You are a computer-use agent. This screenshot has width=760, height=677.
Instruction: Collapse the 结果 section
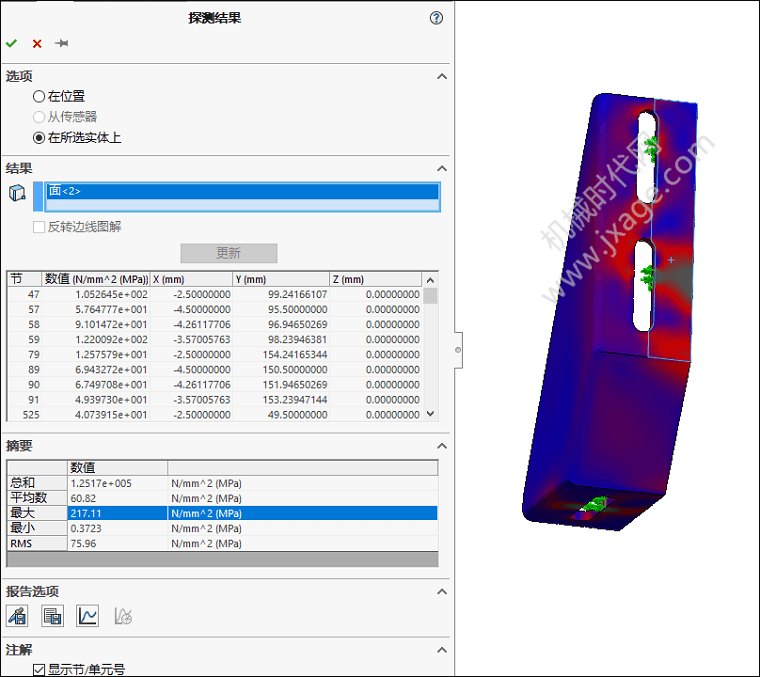442,169
